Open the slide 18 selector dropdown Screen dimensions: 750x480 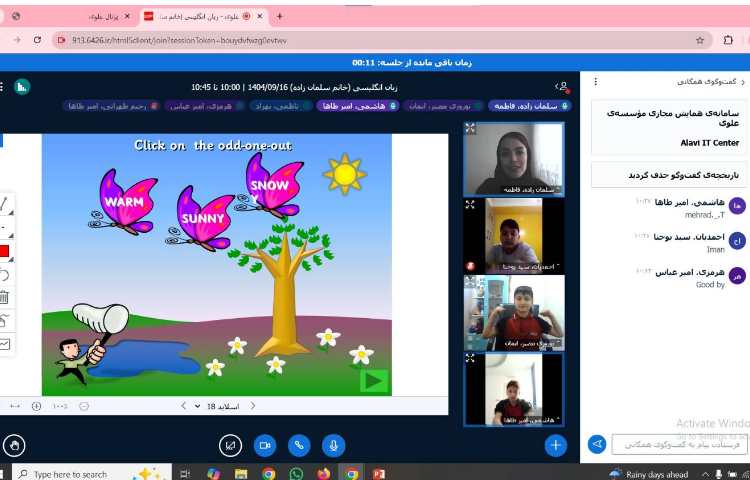click(x=218, y=406)
